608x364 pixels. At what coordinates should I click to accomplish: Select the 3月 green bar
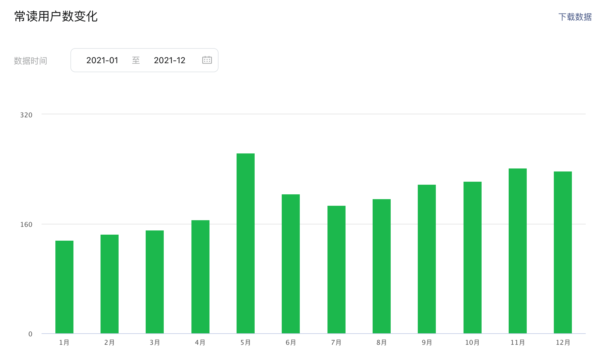155,282
